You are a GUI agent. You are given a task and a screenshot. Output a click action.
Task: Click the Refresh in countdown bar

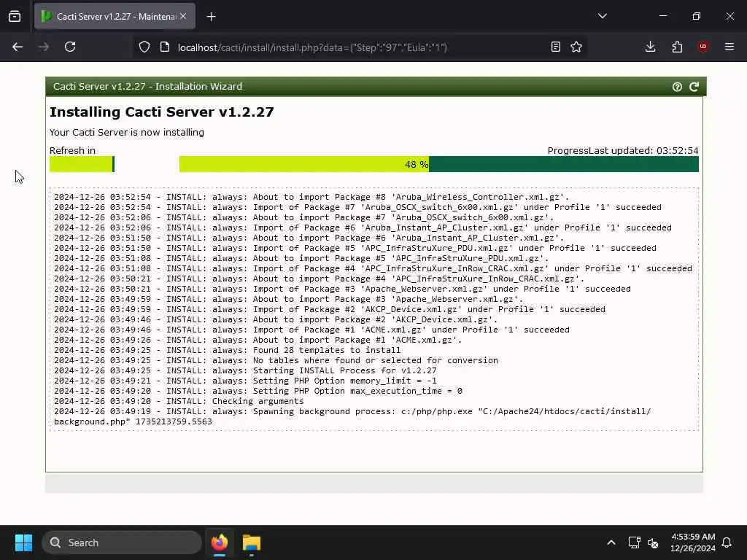(x=82, y=164)
